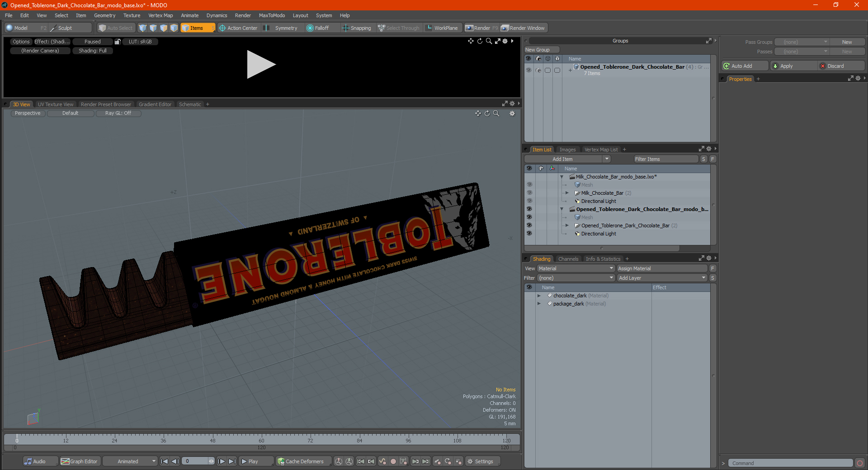Screen dimensions: 868x470
Task: Toggle Groups panel eye for Opened_Toblerone group
Action: tap(528, 70)
